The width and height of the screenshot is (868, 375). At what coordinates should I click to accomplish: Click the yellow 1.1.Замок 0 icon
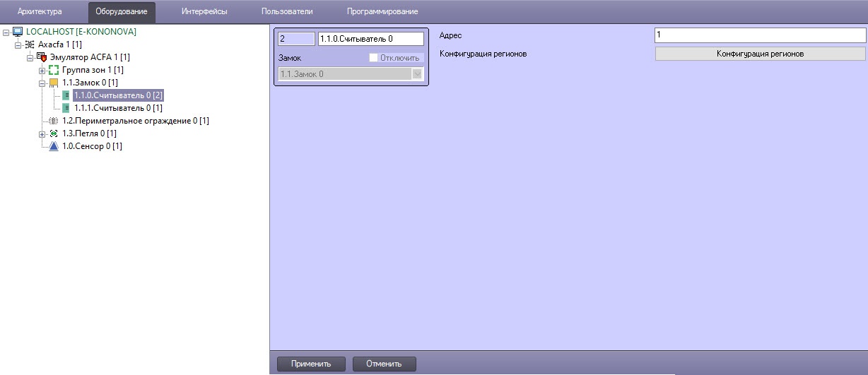[x=54, y=83]
